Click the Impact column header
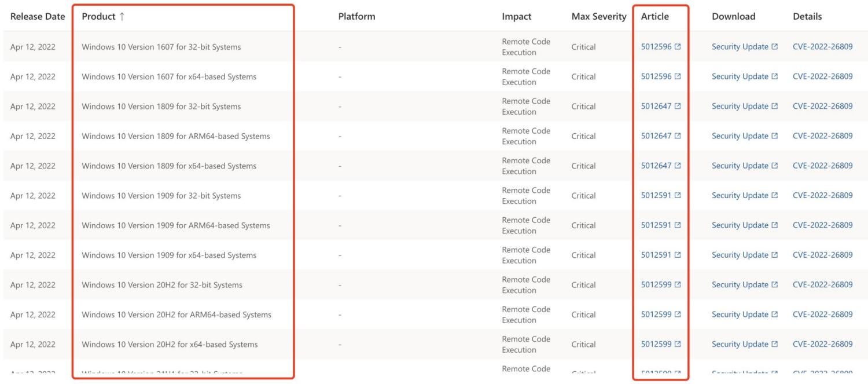The width and height of the screenshot is (868, 384). tap(517, 17)
